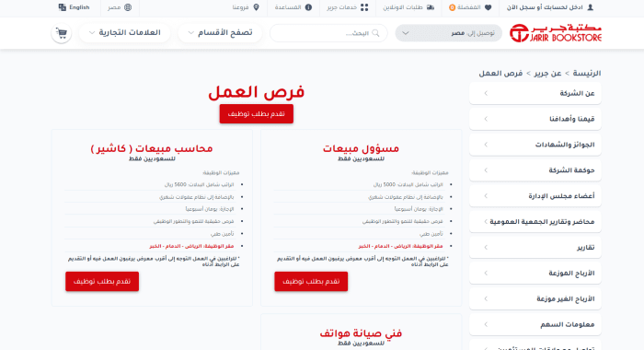Viewport: 644px width, 350px height.
Task: Click the help info icon
Action: (x=308, y=7)
